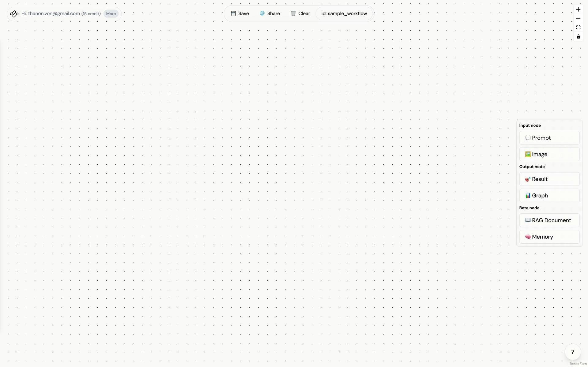The width and height of the screenshot is (588, 367).
Task: Click the Save workflow icon
Action: click(x=233, y=13)
